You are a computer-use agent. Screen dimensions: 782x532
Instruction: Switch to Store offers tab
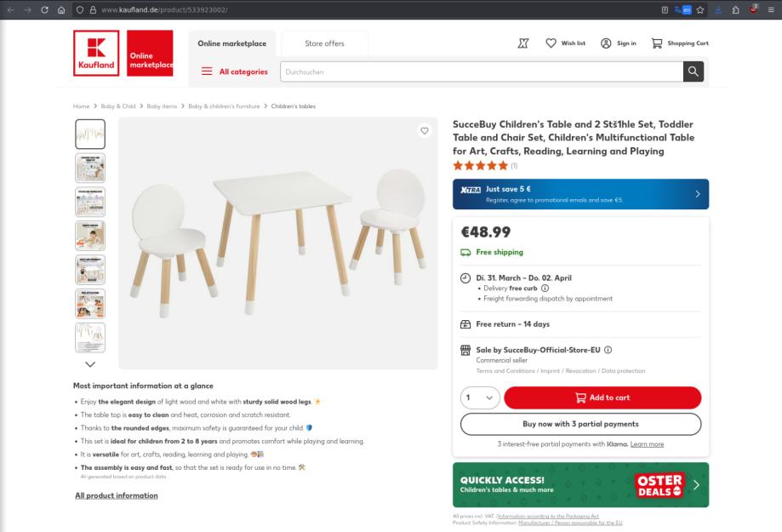click(324, 43)
